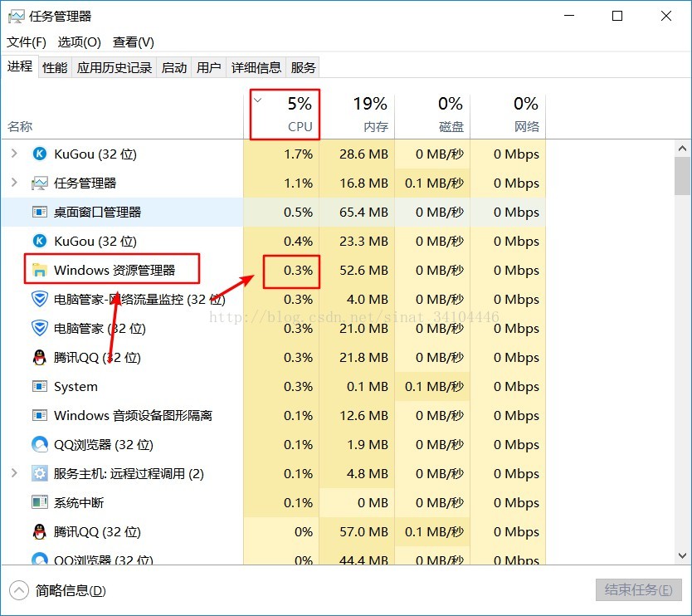The image size is (692, 616).
Task: Select the 电脑管家-网络流量监控 process name
Action: coord(139,299)
